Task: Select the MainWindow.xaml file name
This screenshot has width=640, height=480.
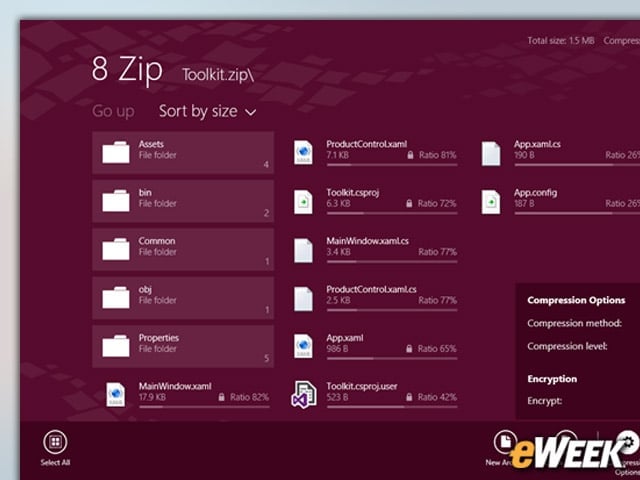Action: click(x=175, y=386)
